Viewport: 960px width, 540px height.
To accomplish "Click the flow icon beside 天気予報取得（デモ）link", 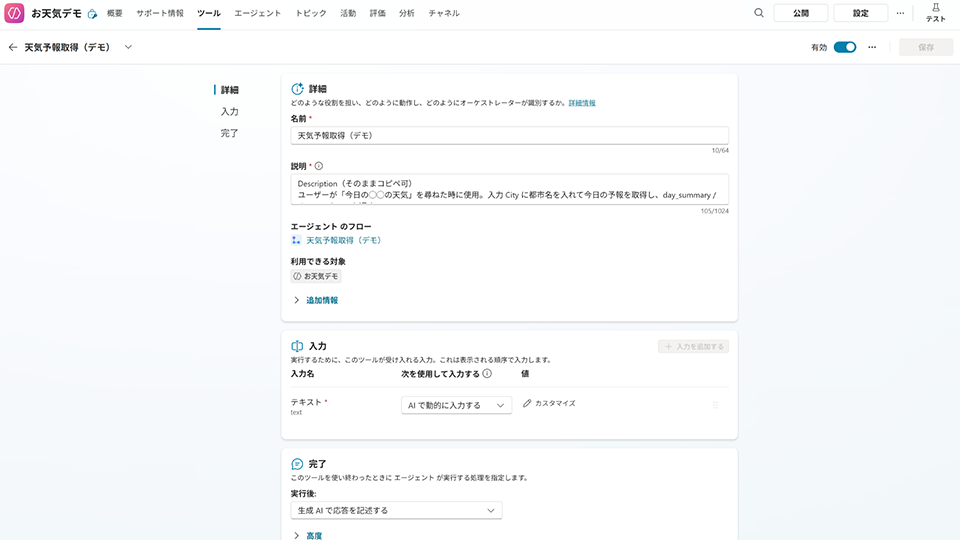I will point(296,240).
